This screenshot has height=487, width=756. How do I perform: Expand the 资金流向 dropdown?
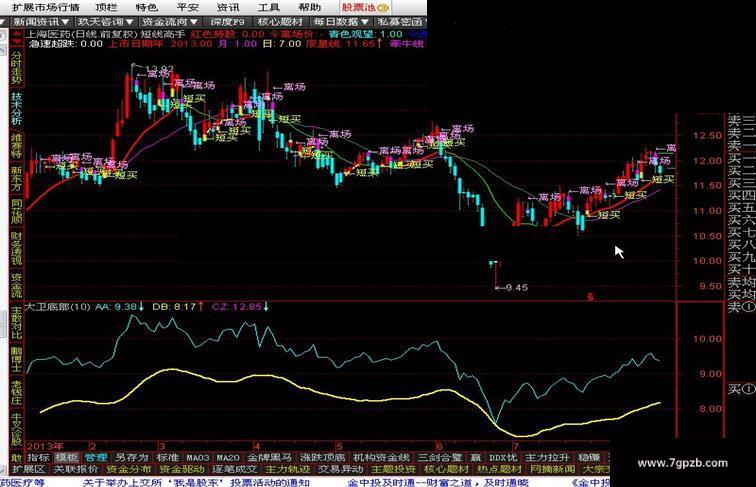170,22
